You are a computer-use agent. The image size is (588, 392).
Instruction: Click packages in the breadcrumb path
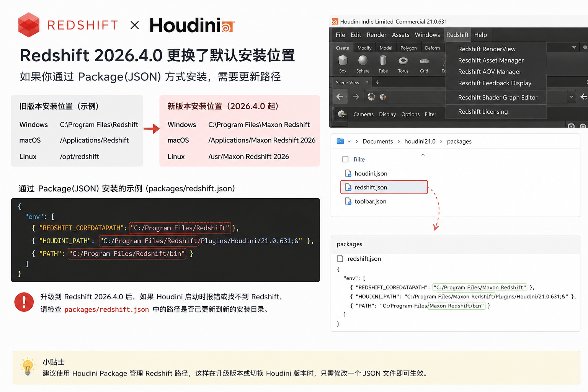pos(459,141)
